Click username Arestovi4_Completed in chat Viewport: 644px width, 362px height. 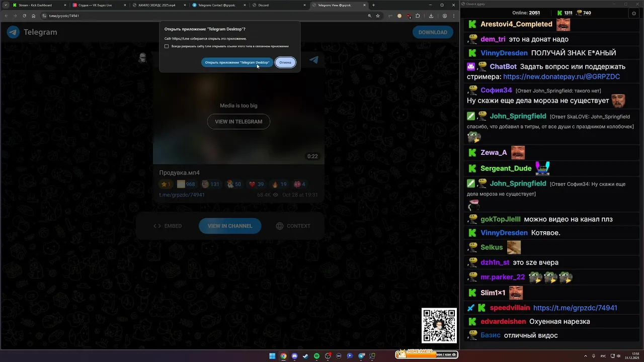click(x=516, y=24)
